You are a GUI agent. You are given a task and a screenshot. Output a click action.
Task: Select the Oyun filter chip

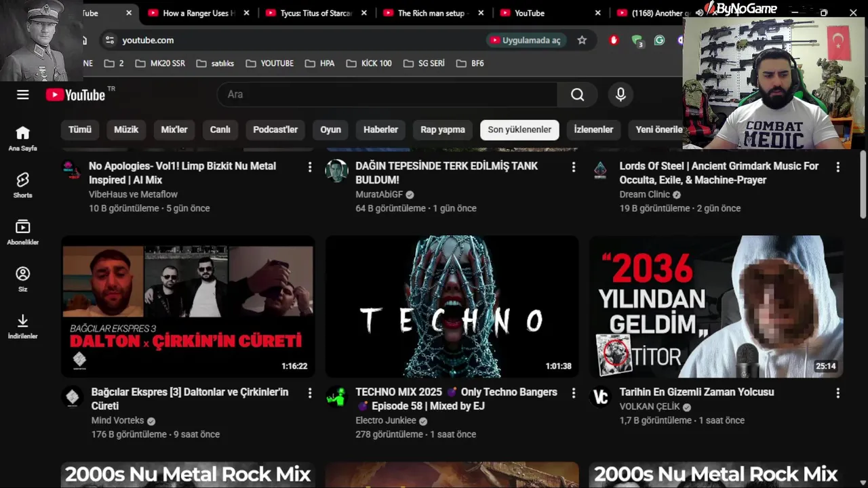coord(331,129)
